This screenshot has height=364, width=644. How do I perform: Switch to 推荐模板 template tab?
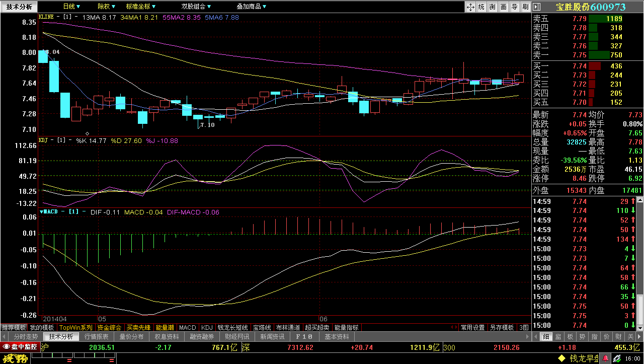14,327
